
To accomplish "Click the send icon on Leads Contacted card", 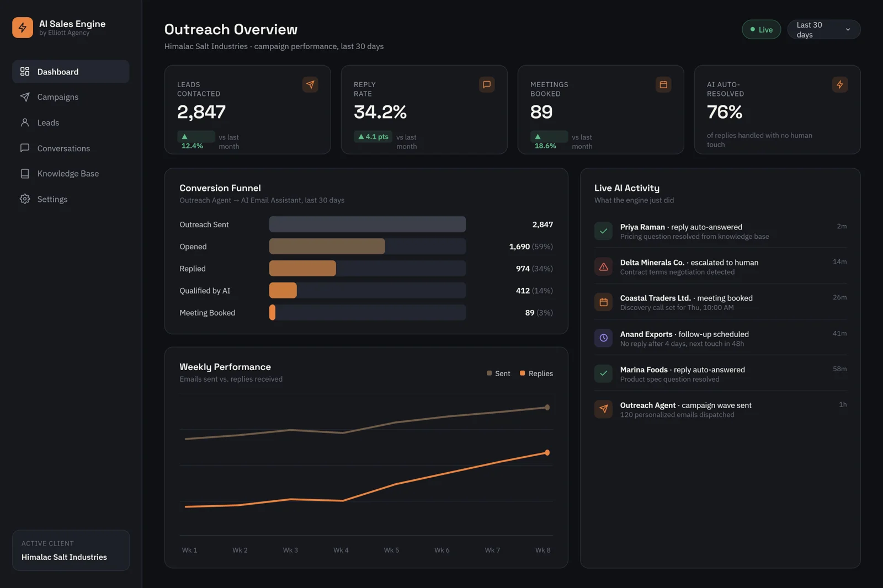I will (x=310, y=84).
